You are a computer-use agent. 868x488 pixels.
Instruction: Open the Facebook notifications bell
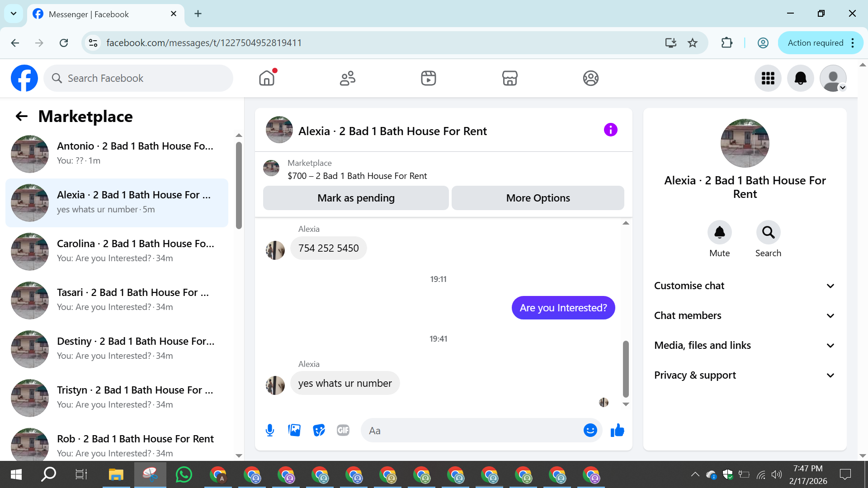click(x=800, y=78)
